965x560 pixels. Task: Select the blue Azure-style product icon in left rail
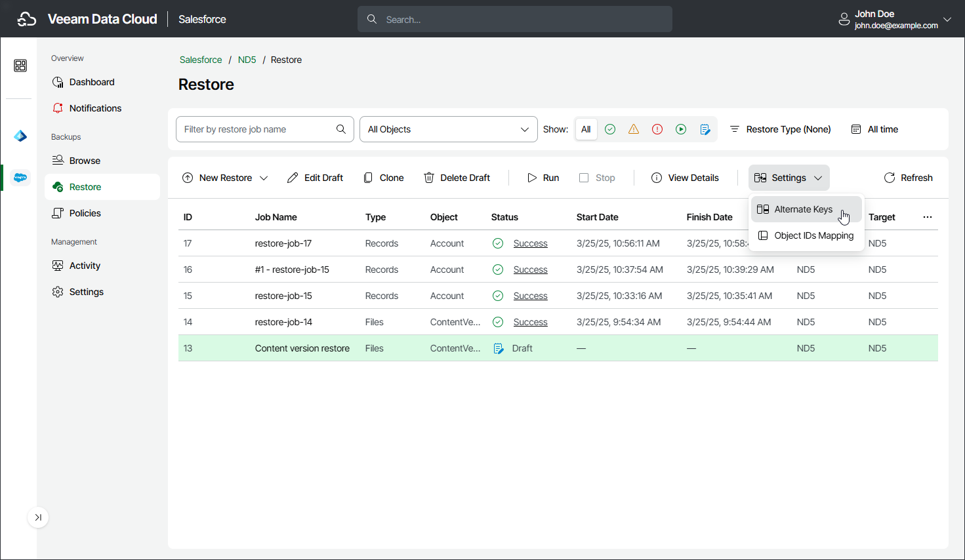coord(20,136)
